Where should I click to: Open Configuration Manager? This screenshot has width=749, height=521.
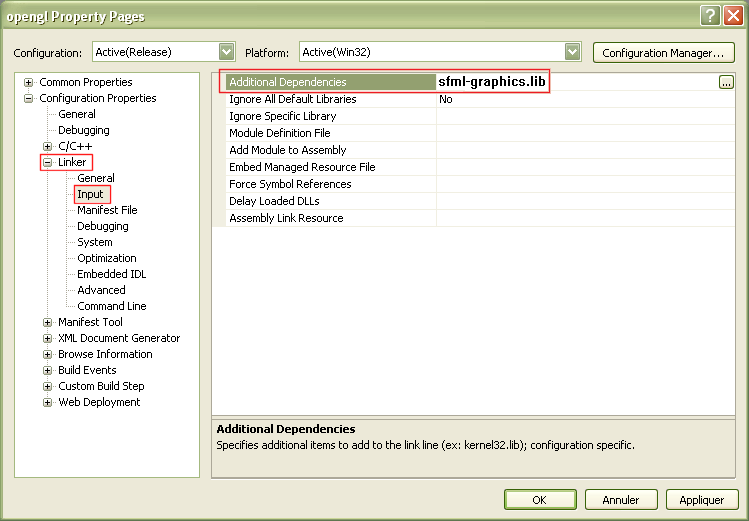[x=663, y=52]
